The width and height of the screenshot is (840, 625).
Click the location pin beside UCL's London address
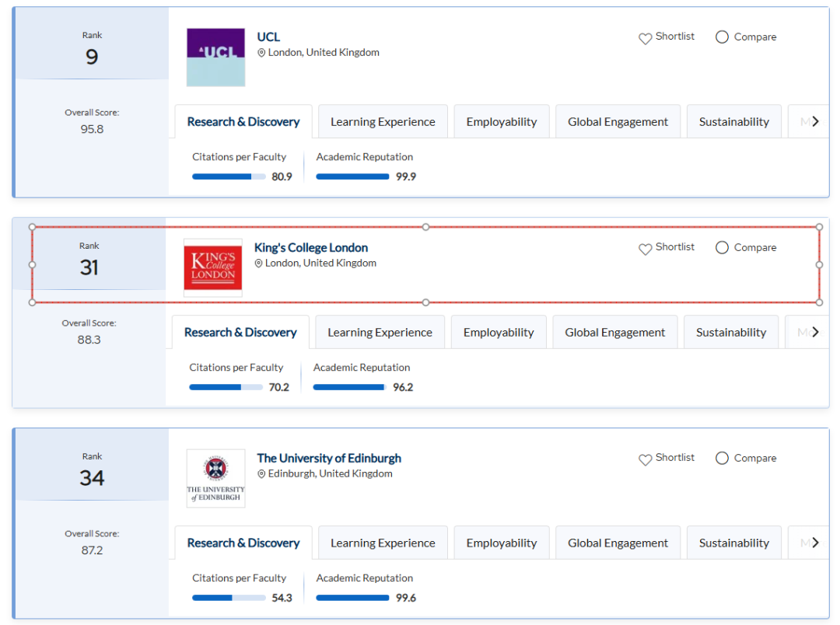tap(261, 53)
